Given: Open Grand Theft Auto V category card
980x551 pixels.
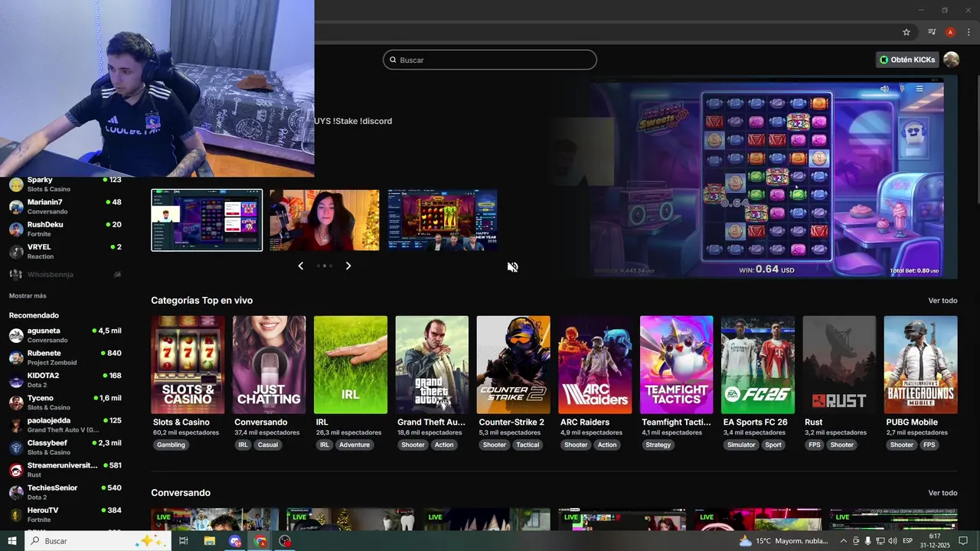Looking at the screenshot, I should pos(432,365).
